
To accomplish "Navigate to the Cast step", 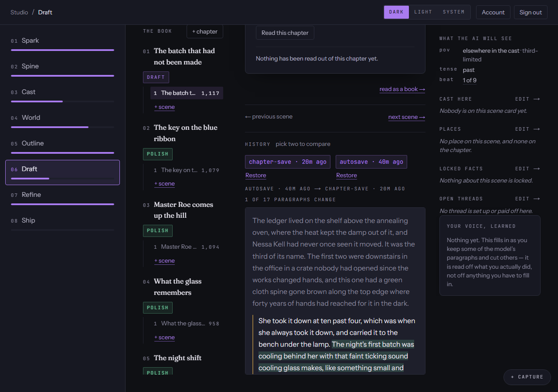I will (62, 96).
